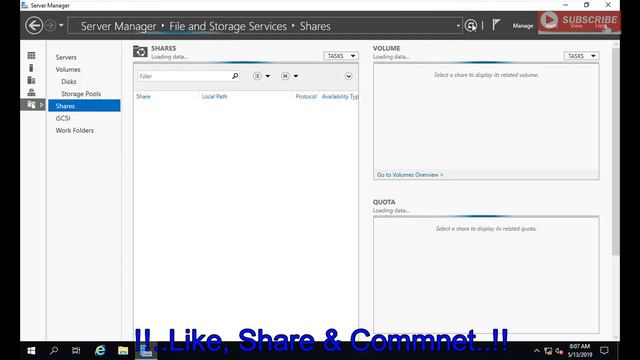Sort by Local Path column header
640x360 pixels.
click(x=214, y=97)
